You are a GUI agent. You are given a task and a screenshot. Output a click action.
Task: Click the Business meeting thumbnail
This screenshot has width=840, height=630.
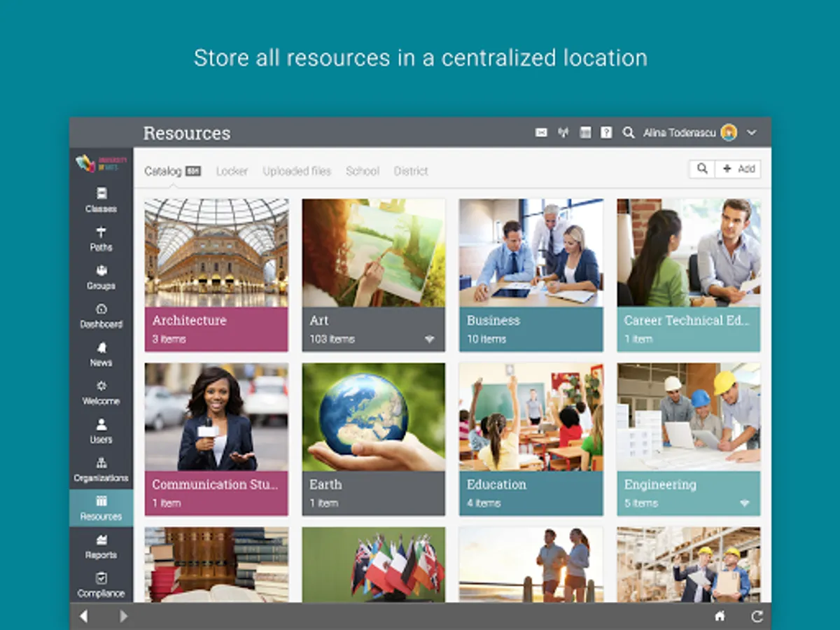[531, 253]
